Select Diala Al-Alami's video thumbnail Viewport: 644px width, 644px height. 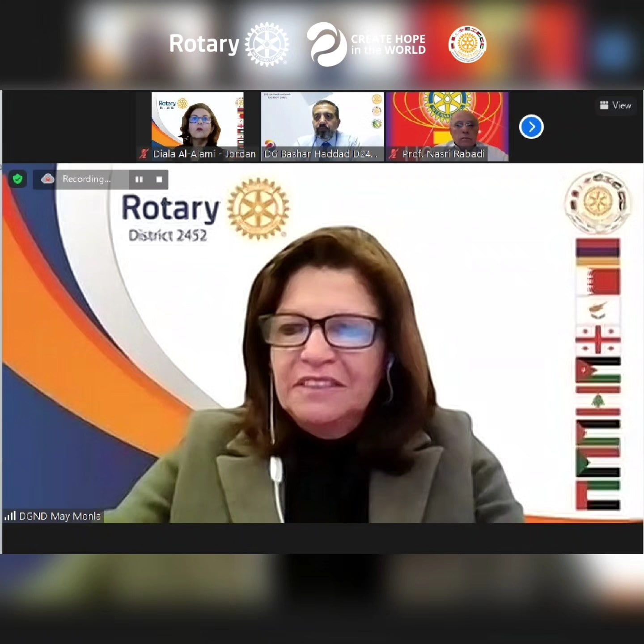tap(197, 121)
